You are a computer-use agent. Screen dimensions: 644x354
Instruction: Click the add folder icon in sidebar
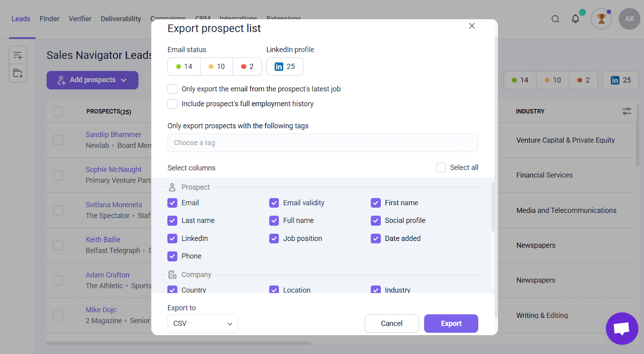tap(18, 73)
